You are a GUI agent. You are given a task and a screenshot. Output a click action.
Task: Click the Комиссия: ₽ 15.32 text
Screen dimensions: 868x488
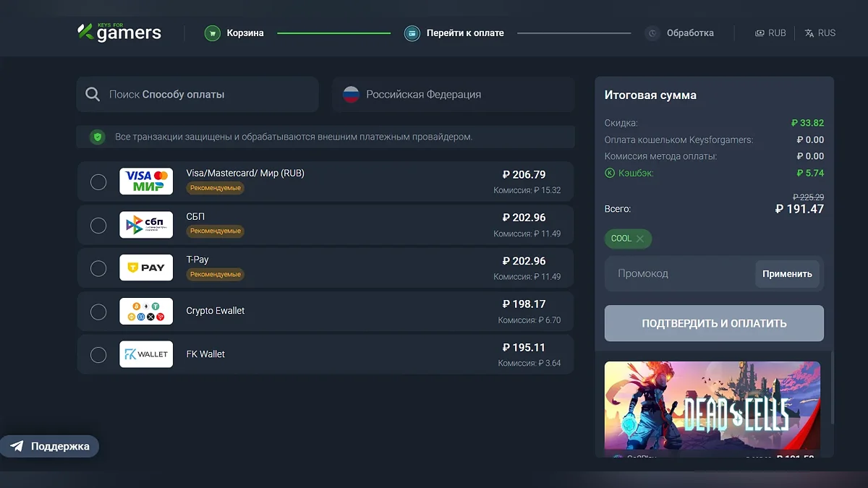point(527,191)
